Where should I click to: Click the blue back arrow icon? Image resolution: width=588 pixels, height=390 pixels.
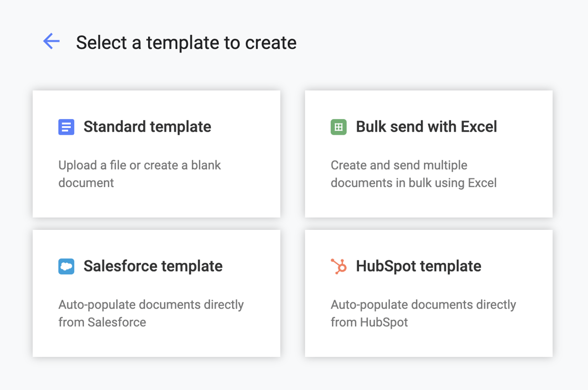[x=51, y=42]
